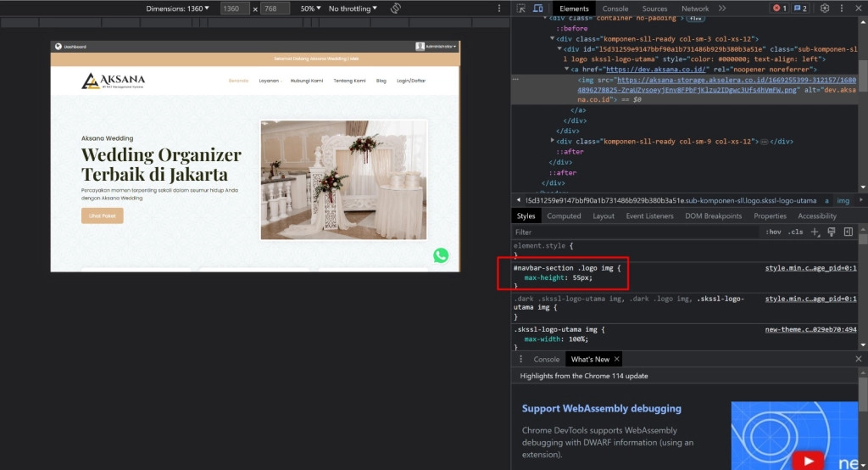Select the drawer Console tab
The width and height of the screenshot is (868, 470).
click(x=547, y=359)
